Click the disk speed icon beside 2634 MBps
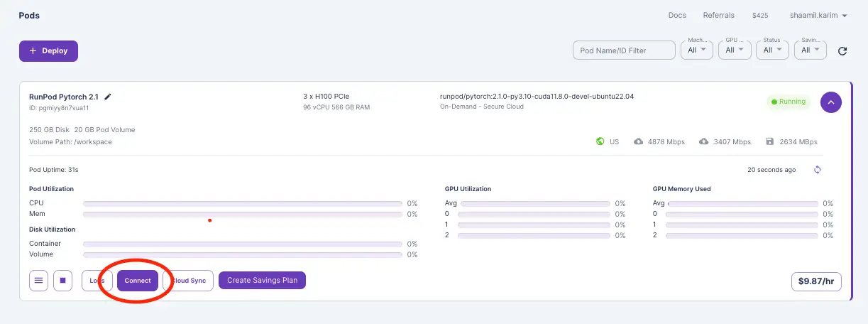 coord(770,142)
